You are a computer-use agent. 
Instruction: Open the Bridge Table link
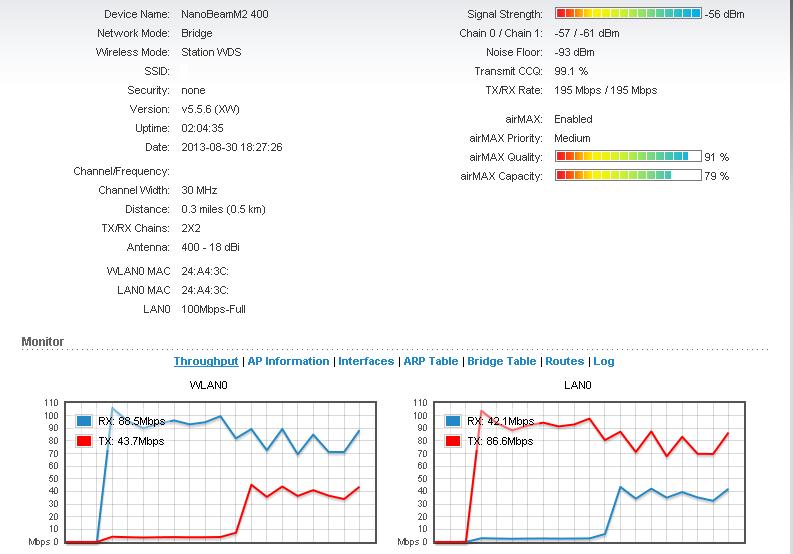[x=502, y=361]
